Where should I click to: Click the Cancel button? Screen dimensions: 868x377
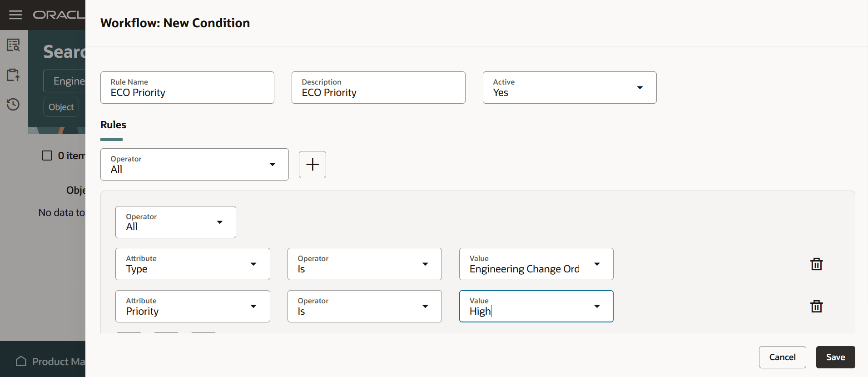pos(782,357)
